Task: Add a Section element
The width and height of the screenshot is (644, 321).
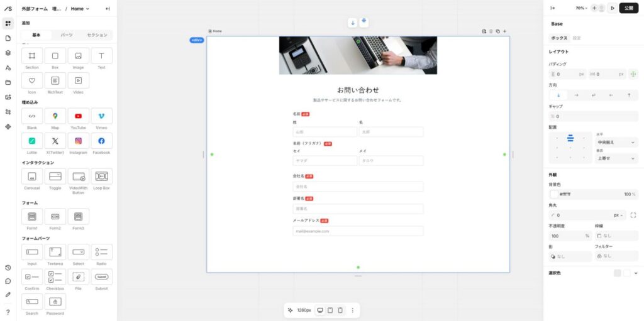Action: (32, 56)
